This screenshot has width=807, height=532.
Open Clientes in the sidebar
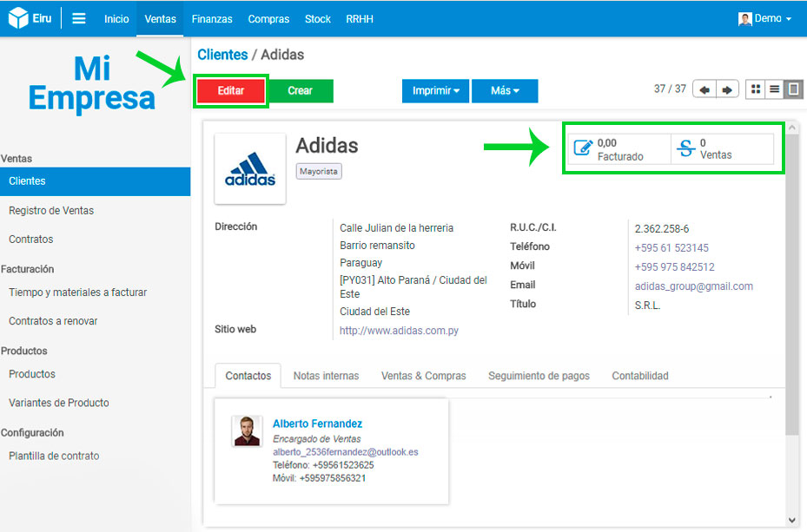(96, 181)
